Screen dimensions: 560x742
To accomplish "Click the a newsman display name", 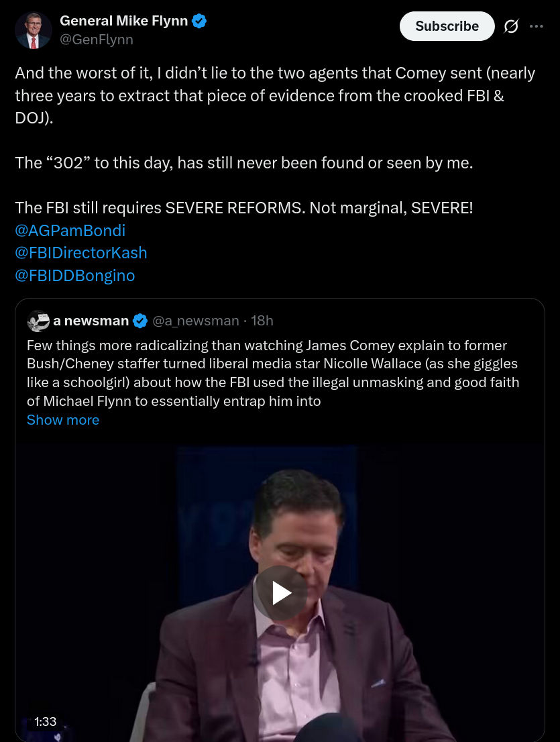I will [91, 321].
